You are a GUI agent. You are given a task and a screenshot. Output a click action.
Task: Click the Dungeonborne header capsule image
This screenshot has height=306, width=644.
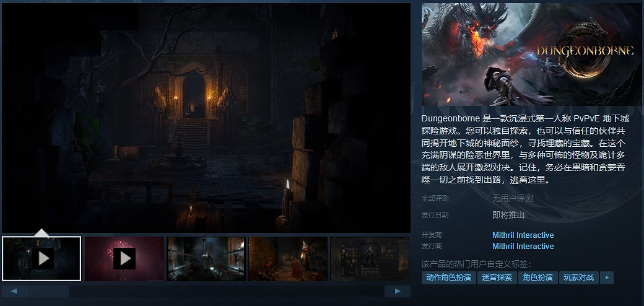coord(531,55)
